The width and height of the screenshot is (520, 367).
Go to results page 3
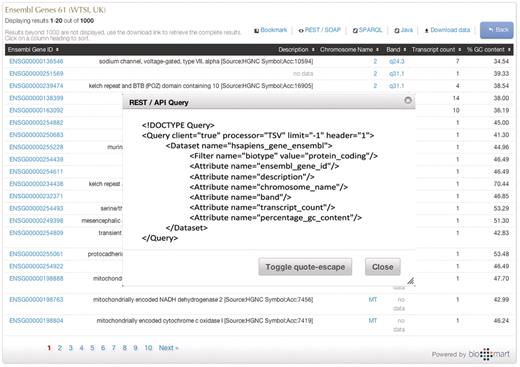71,348
